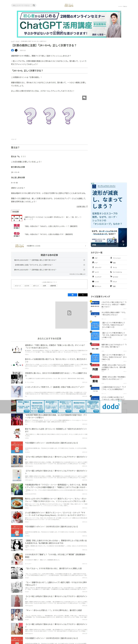
Task: Open ranking item 1 暗算できる thumbnail
Action: [x=95, y=305]
